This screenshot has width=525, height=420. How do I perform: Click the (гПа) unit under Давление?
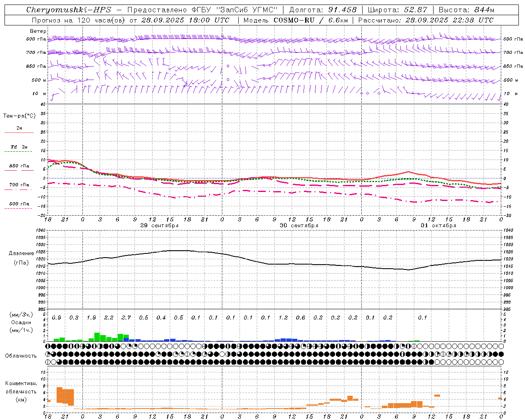point(21,263)
